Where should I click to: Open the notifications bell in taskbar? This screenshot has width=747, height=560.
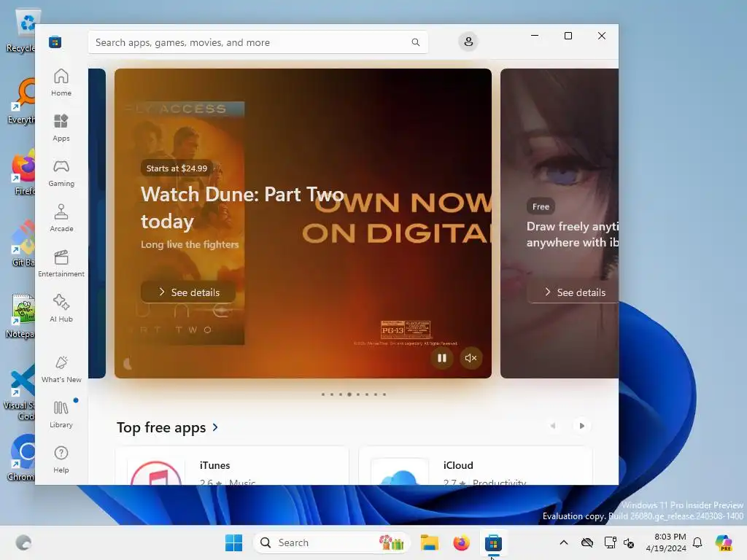coord(697,542)
